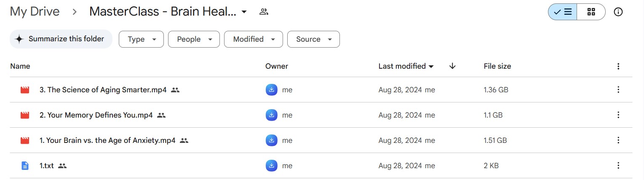Open more actions for Your Memory Defines You
This screenshot has width=644, height=180.
point(618,115)
